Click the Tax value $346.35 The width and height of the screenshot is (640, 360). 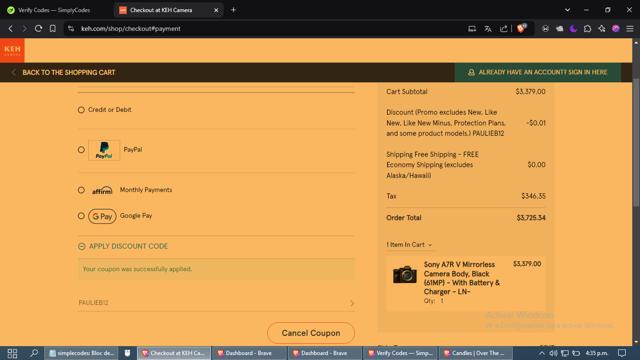pos(533,196)
